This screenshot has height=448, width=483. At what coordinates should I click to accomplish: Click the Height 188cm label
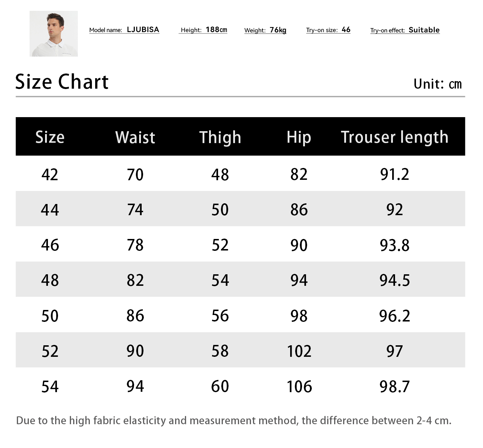click(x=204, y=30)
